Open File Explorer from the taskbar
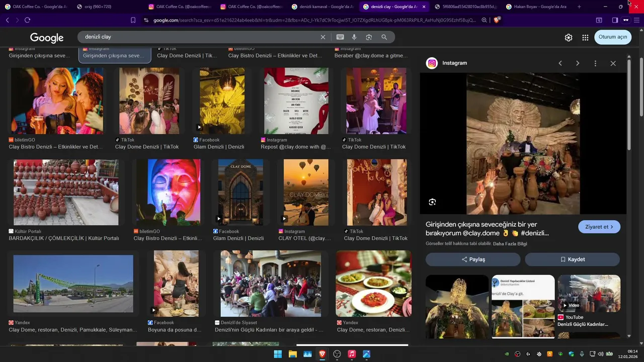644x362 pixels. (x=292, y=354)
